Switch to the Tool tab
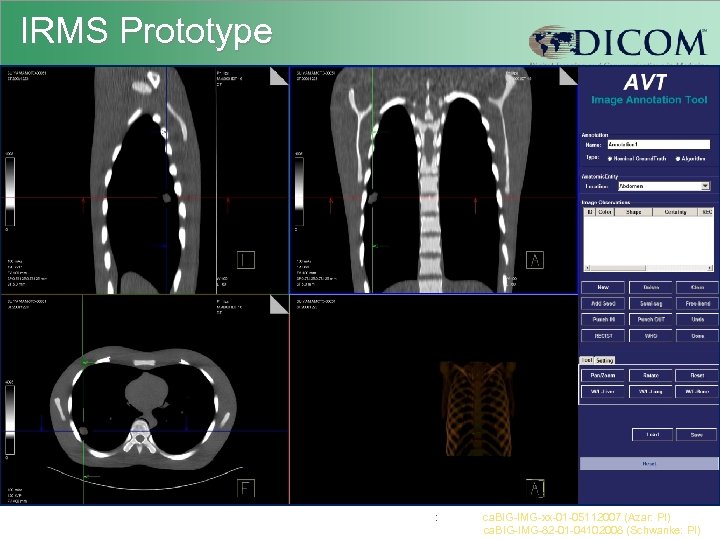The width and height of the screenshot is (720, 540). [586, 360]
